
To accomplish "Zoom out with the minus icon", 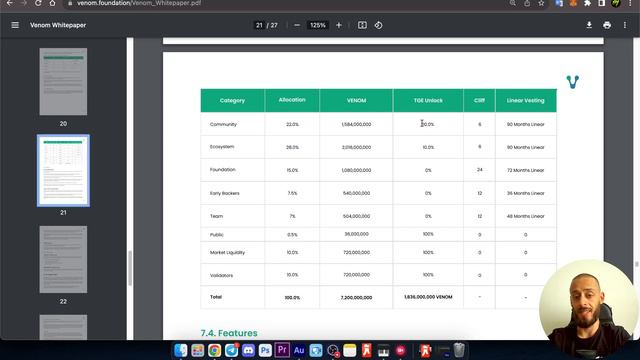I will pos(297,25).
